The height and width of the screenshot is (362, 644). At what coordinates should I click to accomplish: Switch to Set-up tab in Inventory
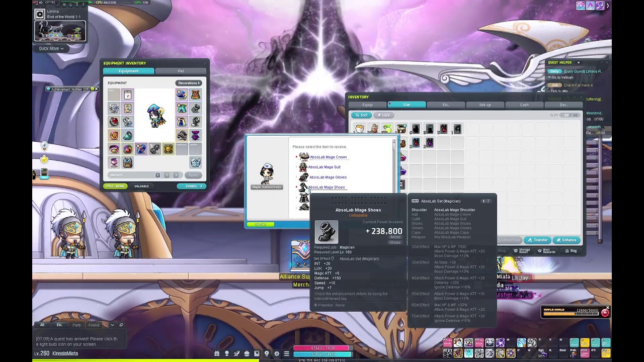pyautogui.click(x=485, y=105)
